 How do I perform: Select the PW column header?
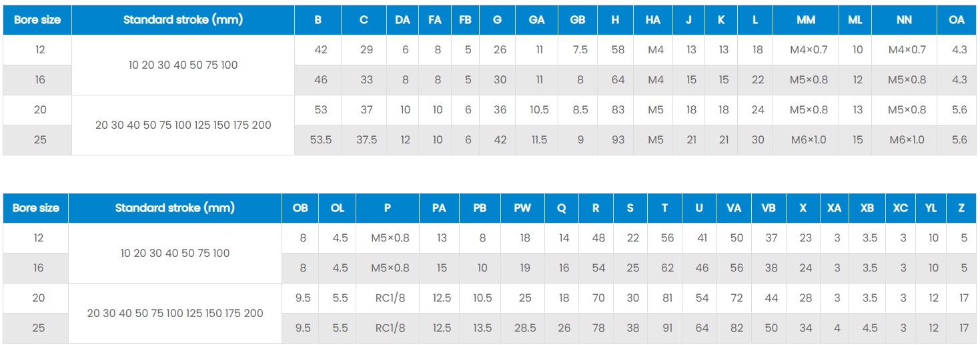(x=522, y=208)
